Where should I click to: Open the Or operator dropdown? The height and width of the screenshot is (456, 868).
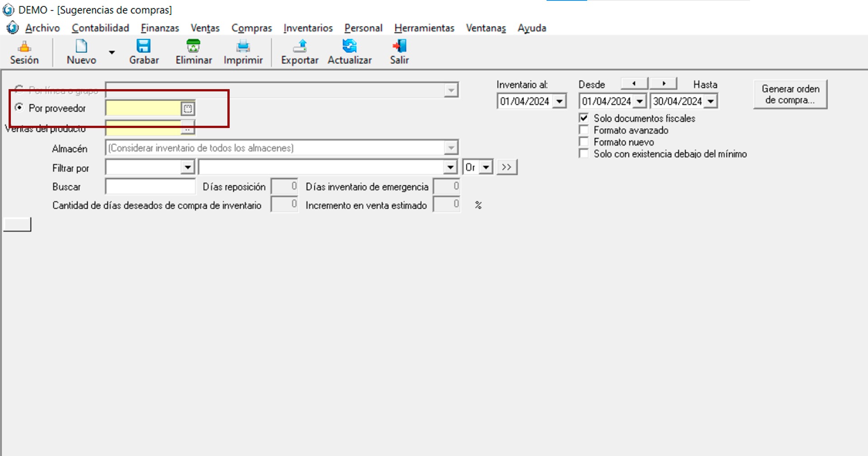[x=486, y=168]
